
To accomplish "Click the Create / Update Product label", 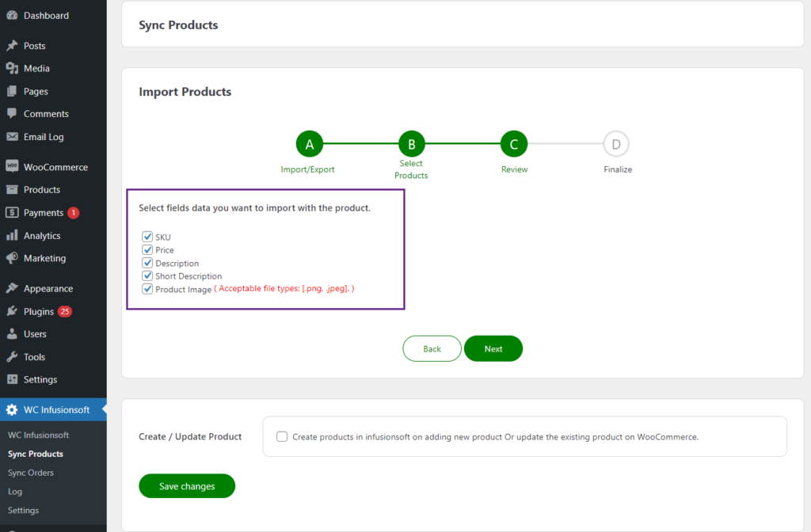I will 190,436.
